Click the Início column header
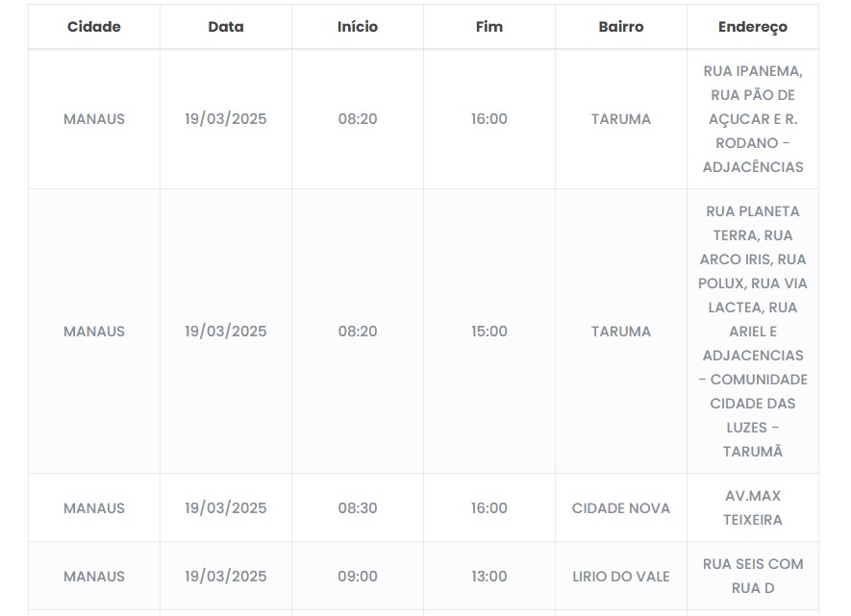This screenshot has height=616, width=851. coord(358,27)
